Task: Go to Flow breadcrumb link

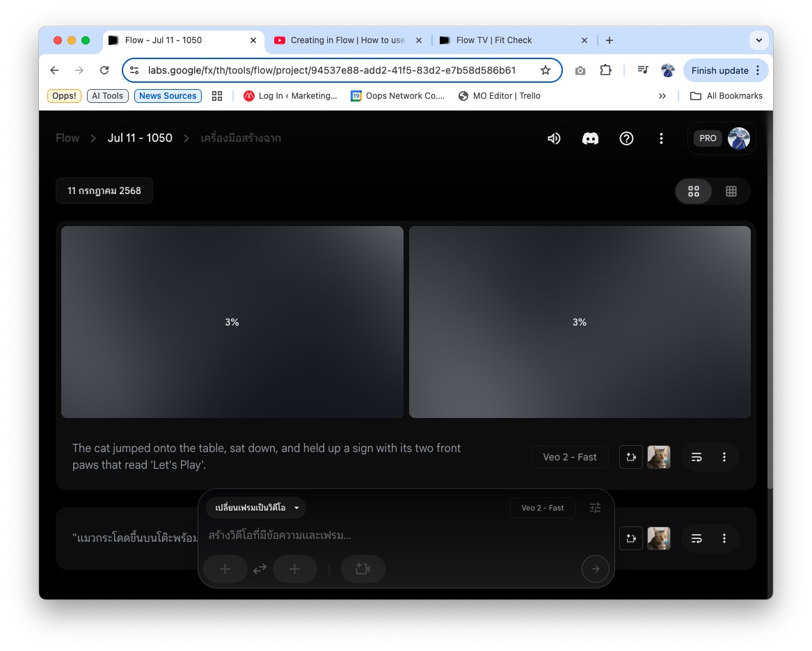Action: (67, 138)
